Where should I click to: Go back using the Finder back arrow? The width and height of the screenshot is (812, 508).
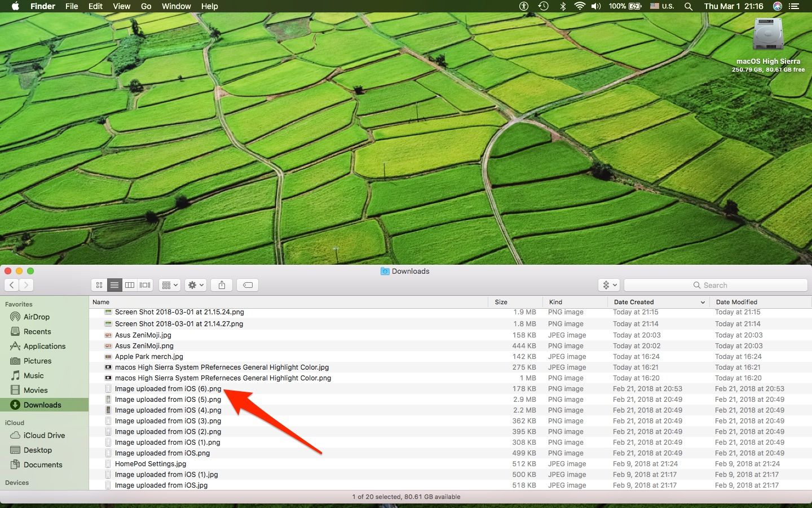point(12,285)
